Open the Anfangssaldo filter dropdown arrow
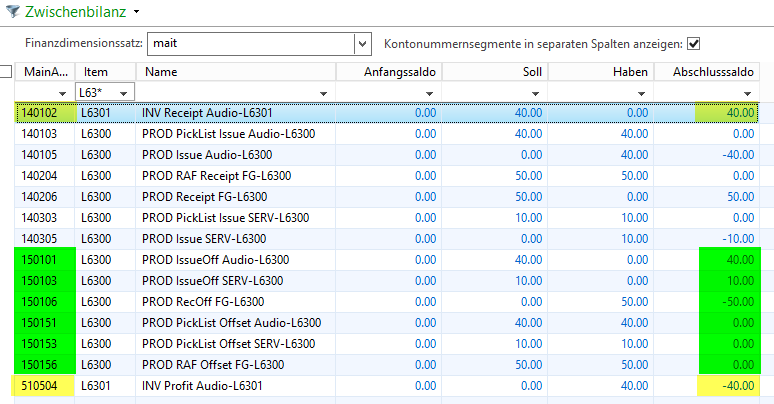The width and height of the screenshot is (774, 404). coord(429,93)
